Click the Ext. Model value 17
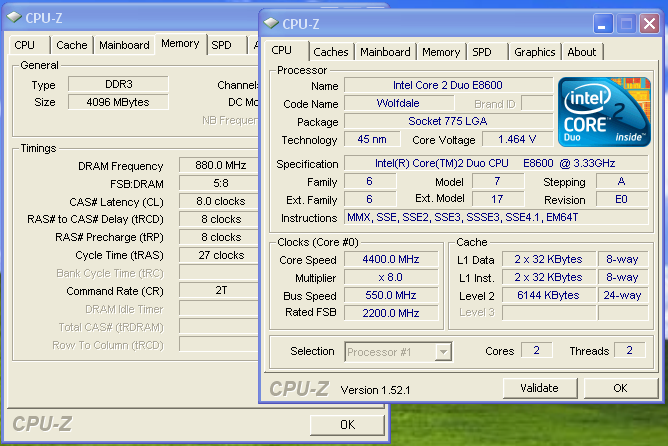This screenshot has width=668, height=446. point(497,199)
